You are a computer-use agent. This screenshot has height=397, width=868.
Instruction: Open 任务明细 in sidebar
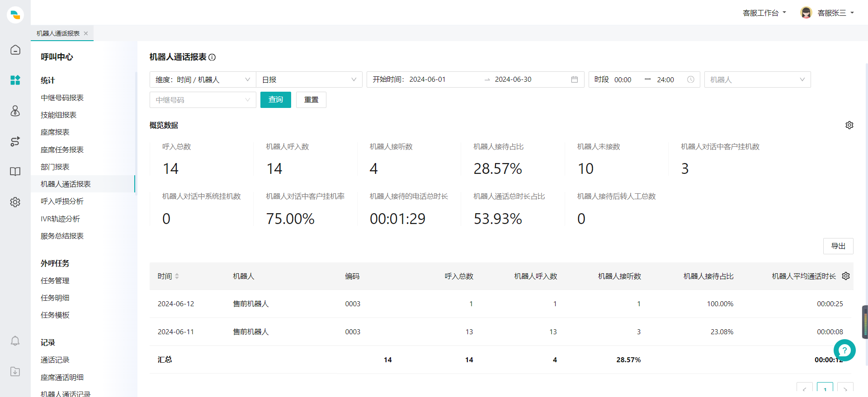(x=55, y=298)
